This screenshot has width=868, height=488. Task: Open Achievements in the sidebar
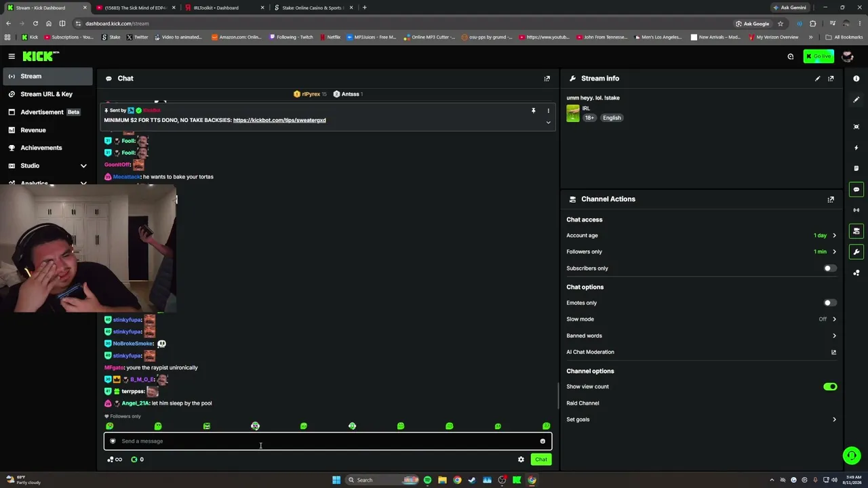[47, 148]
